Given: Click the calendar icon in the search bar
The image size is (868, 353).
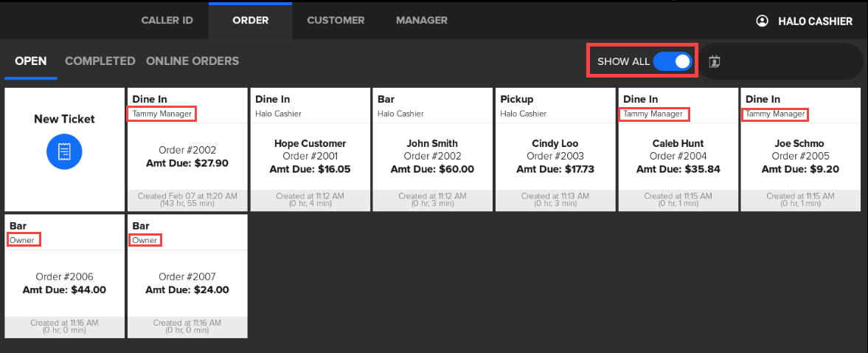Looking at the screenshot, I should pyautogui.click(x=714, y=61).
